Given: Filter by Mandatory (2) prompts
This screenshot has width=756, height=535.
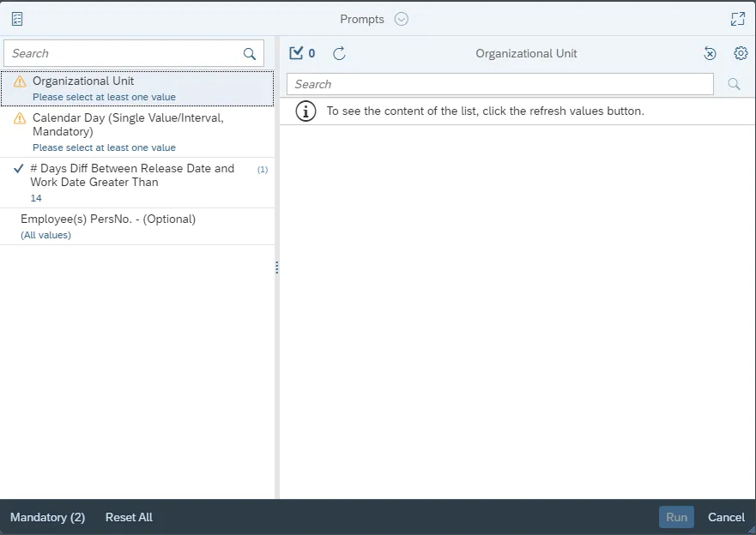Looking at the screenshot, I should [47, 517].
